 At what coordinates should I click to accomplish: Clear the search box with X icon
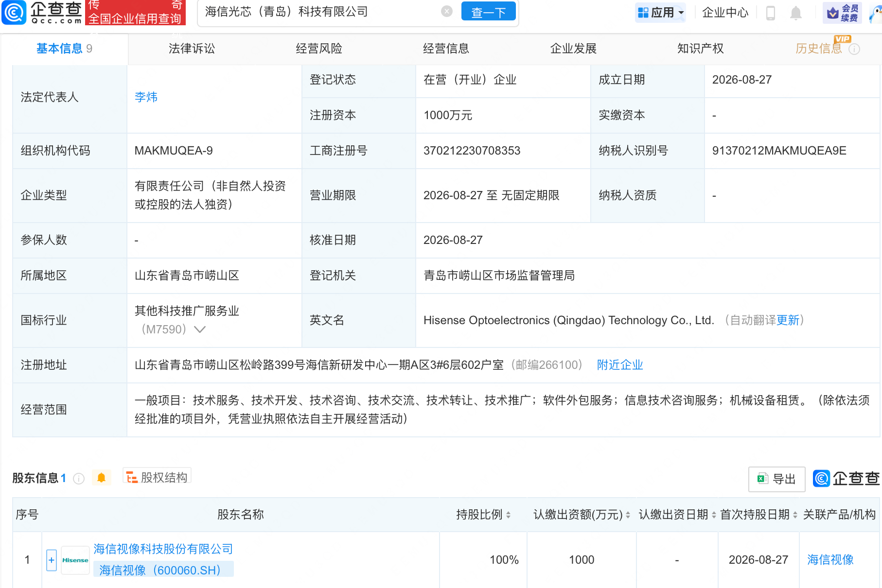click(x=447, y=11)
